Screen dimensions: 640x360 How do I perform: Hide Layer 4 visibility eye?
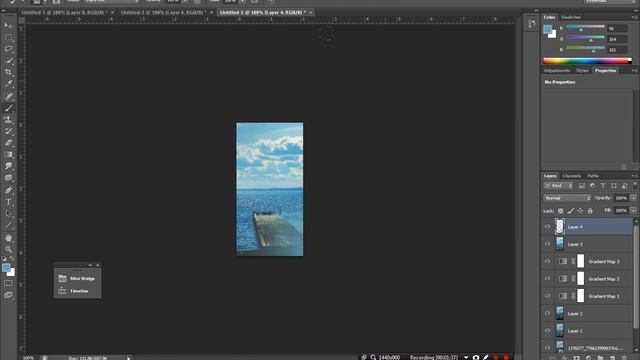point(547,227)
